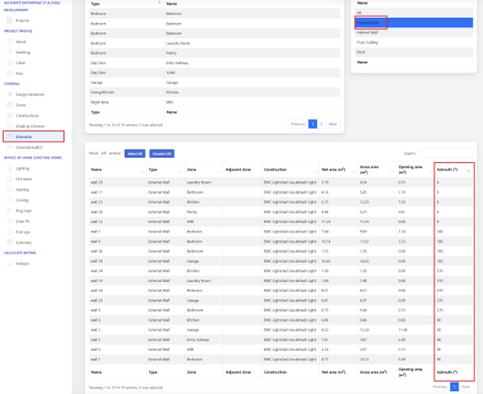Sort elements table by Azimuth column
Screen dimensions: 483x394
454,170
